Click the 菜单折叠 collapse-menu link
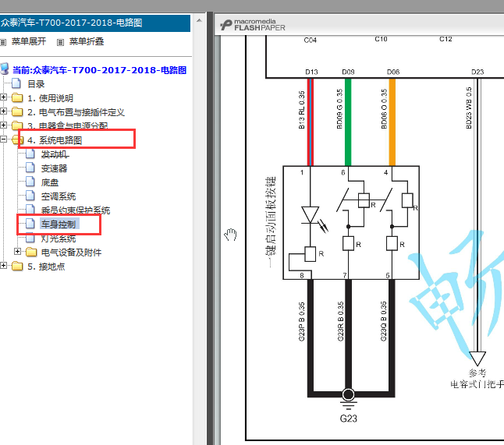 click(87, 41)
